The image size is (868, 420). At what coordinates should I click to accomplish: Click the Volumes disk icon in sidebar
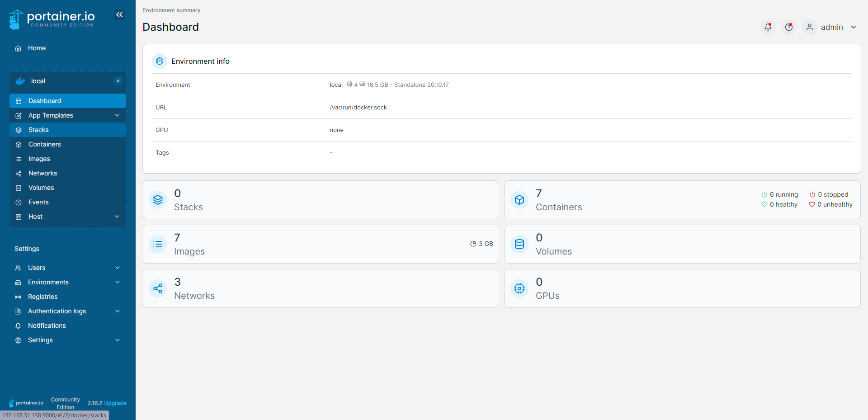(19, 188)
